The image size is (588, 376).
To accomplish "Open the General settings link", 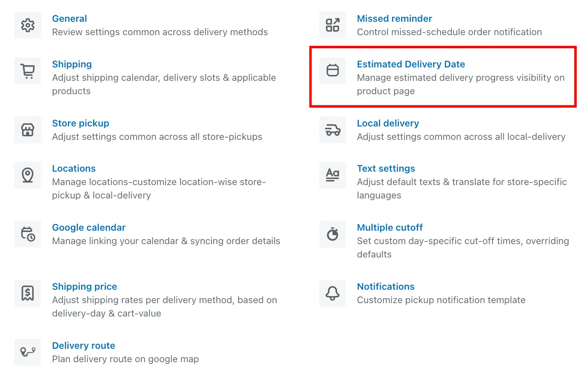I will 70,18.
